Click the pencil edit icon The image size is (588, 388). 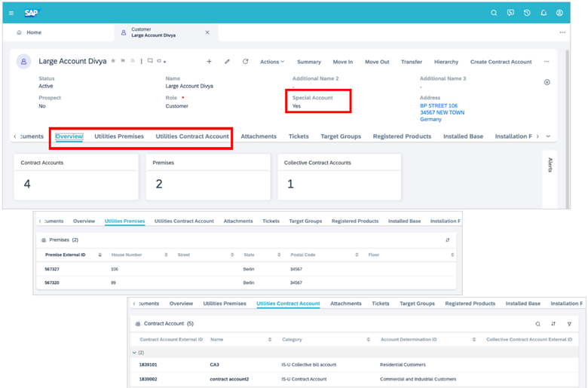pyautogui.click(x=227, y=62)
